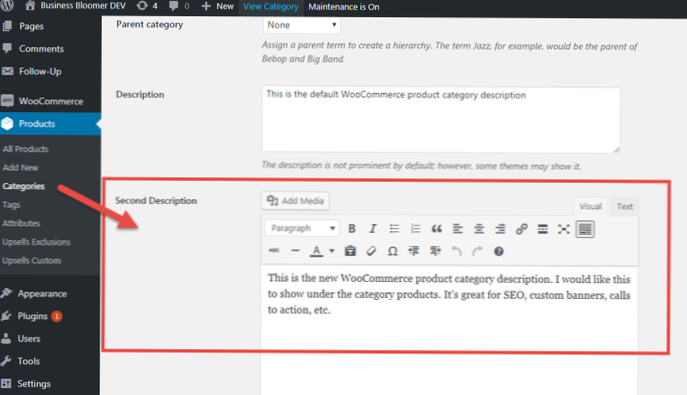This screenshot has width=687, height=395.
Task: Toggle italic formatting in the editor
Action: (372, 229)
